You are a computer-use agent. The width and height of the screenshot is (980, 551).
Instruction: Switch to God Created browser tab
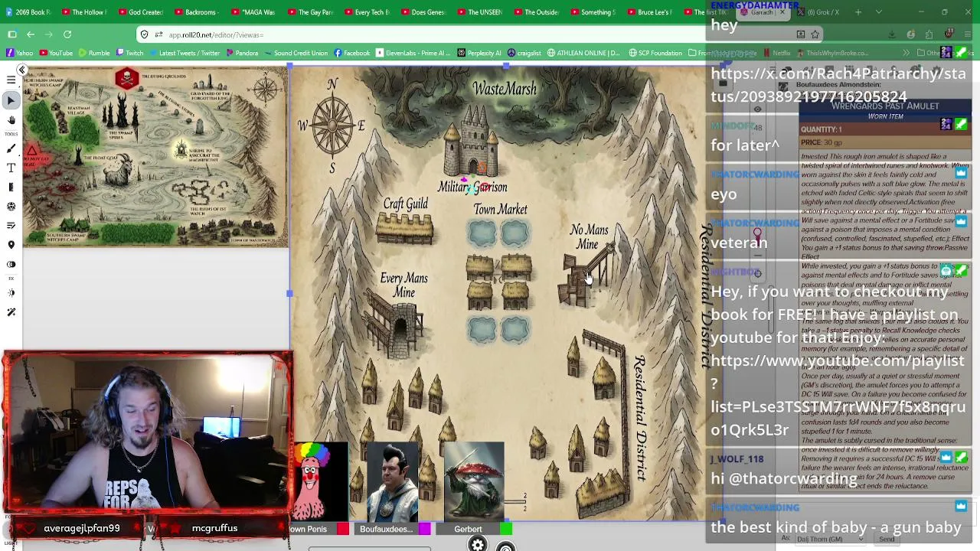pyautogui.click(x=140, y=12)
